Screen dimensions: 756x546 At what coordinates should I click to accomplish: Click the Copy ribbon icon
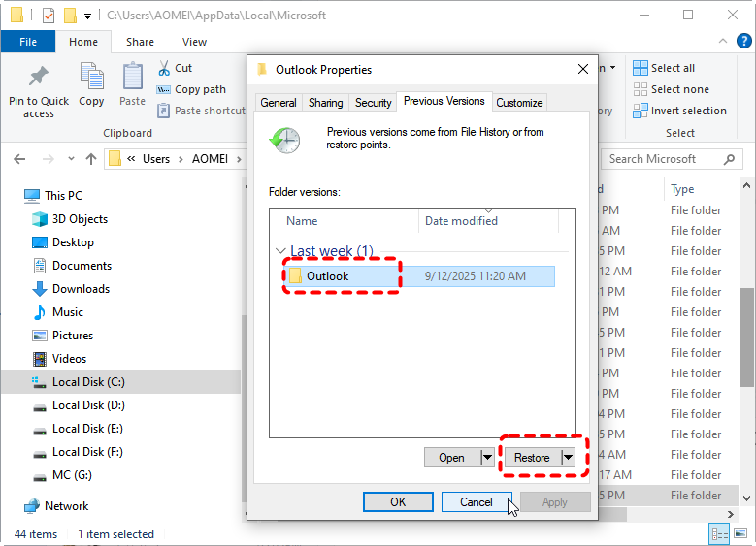(91, 77)
